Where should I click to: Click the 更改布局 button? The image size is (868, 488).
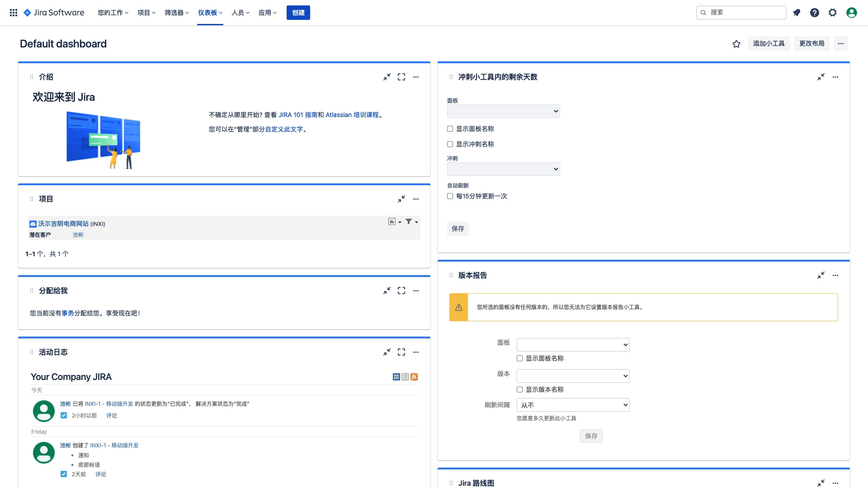tap(812, 43)
